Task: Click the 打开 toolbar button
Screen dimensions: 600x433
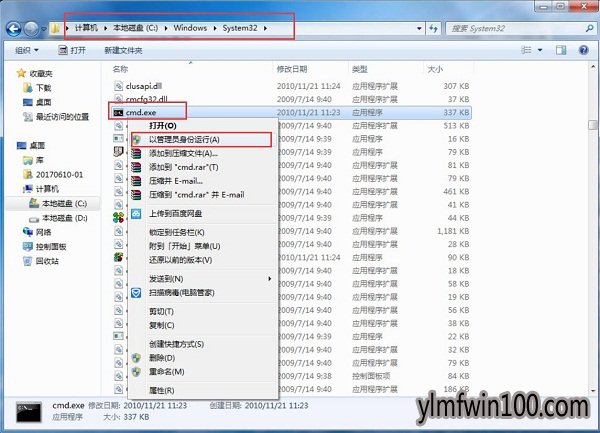Action: click(72, 50)
